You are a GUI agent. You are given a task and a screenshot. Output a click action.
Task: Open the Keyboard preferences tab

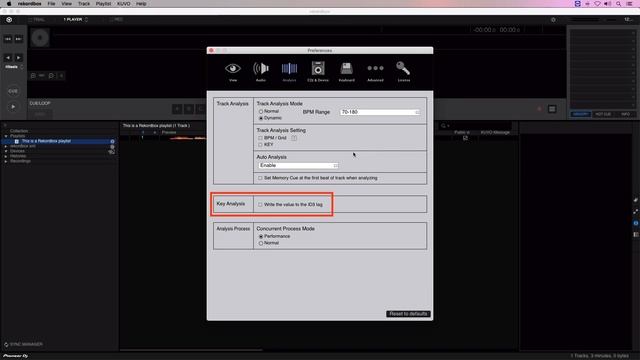[x=347, y=72]
